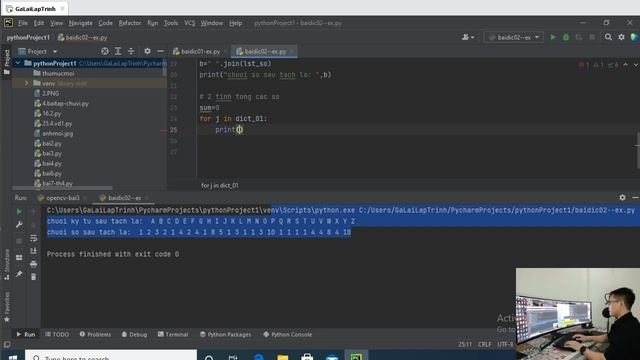Run the baidic02--ex configuration with green play button
Viewport: 640px width, 360px height.
553,37
